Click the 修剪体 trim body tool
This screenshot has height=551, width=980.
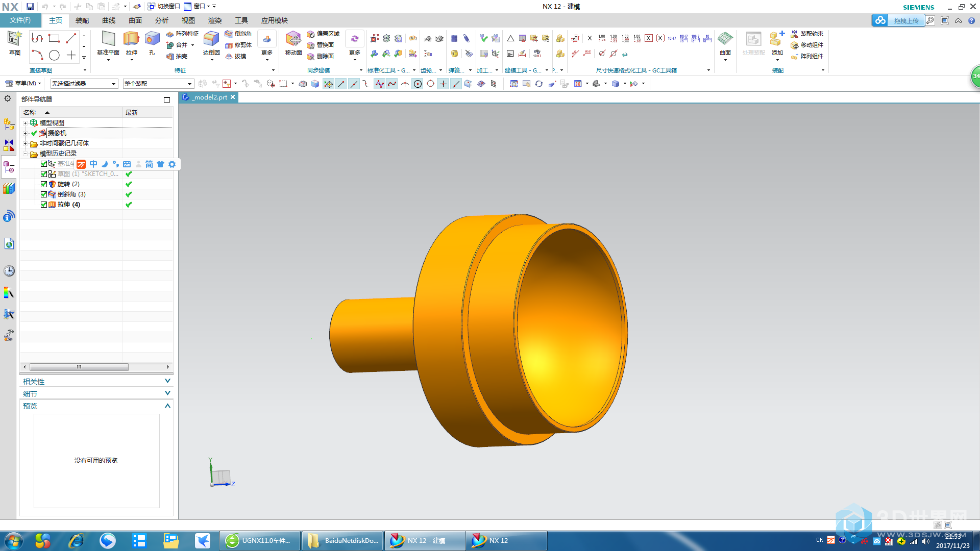coord(238,45)
